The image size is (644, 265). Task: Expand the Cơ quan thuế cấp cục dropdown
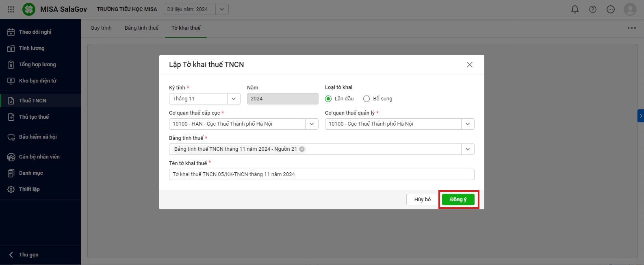[x=312, y=124]
